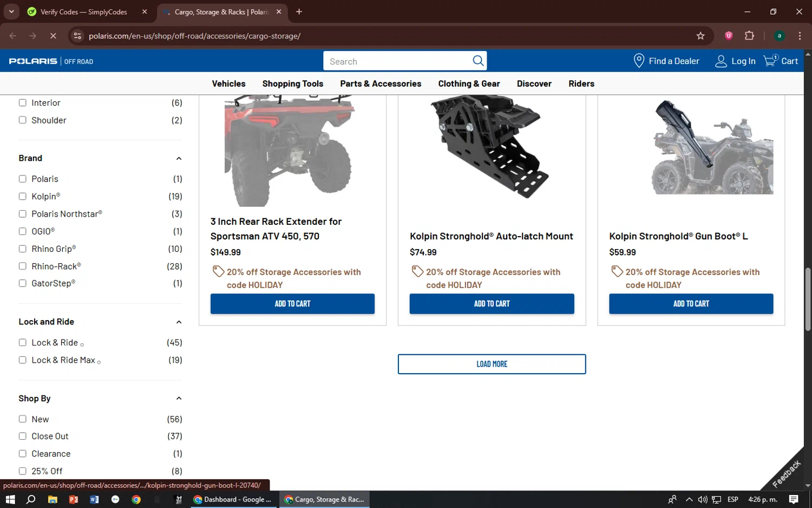The image size is (812, 508).
Task: Check the Shoulder filter checkbox
Action: point(22,120)
